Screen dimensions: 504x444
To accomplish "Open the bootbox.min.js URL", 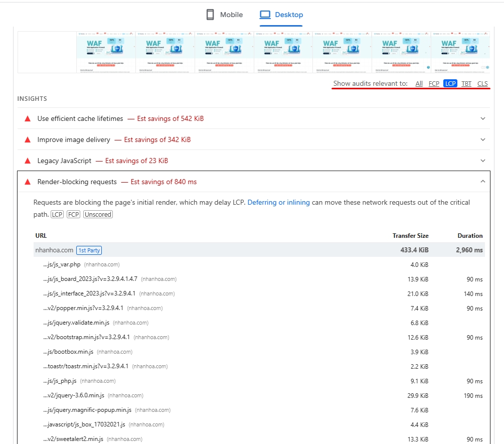I will pyautogui.click(x=68, y=352).
